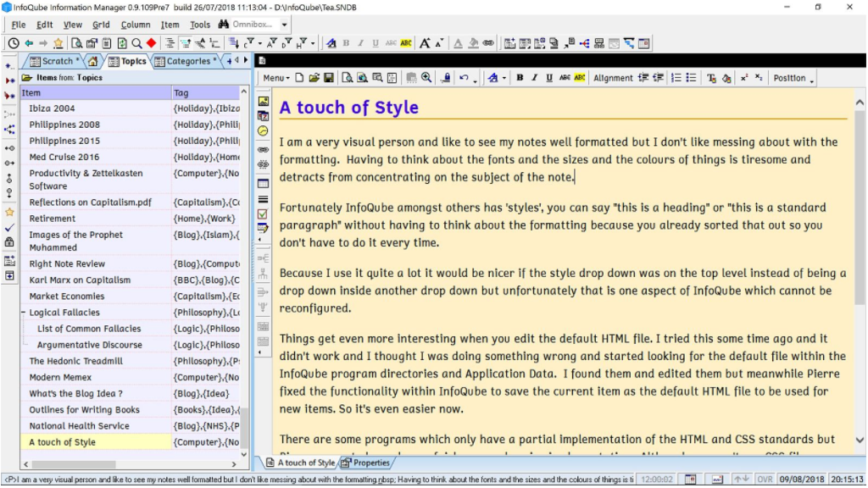The image size is (868, 488).
Task: Click the bullet list icon in the editor
Action: (692, 78)
